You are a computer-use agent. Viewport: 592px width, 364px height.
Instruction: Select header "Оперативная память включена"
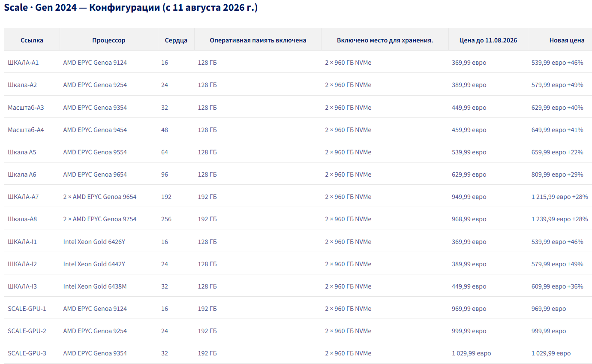click(x=258, y=40)
